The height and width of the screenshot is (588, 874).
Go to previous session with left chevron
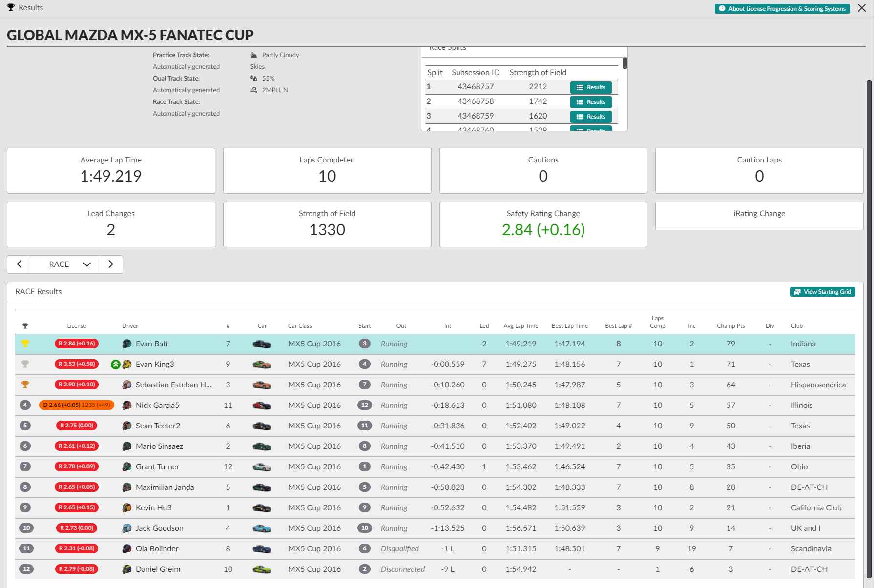pyautogui.click(x=19, y=264)
